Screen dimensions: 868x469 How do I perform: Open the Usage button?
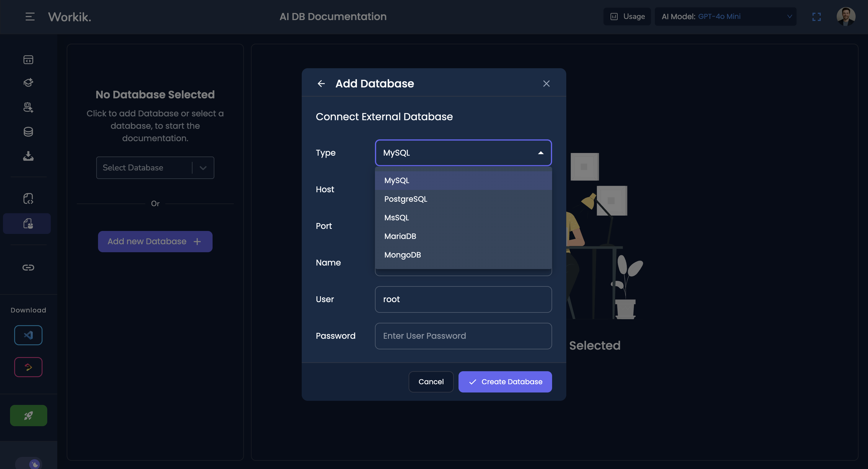click(627, 17)
